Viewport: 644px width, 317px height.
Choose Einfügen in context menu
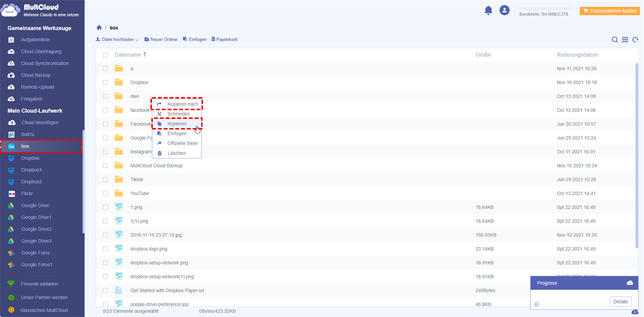[x=176, y=133]
